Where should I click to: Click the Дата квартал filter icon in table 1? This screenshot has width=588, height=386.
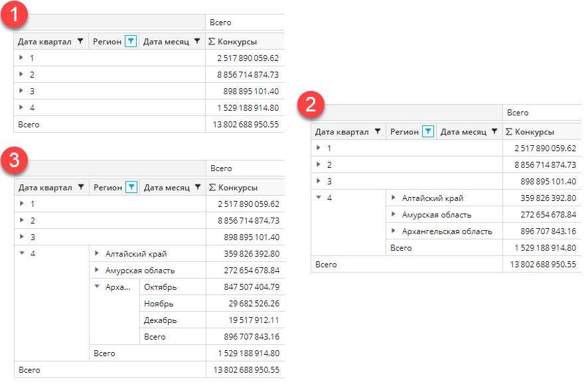[x=80, y=41]
